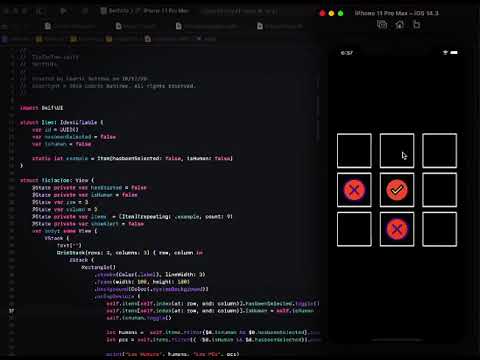
Task: Click the Simulator window title iPhone 11 Pro Max
Action: [396, 13]
